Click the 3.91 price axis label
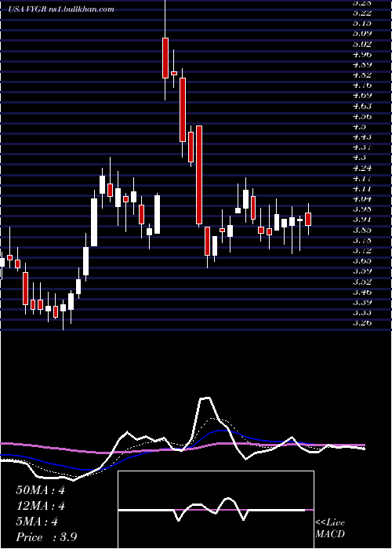Viewport: 392px width, 549px height. coord(362,220)
